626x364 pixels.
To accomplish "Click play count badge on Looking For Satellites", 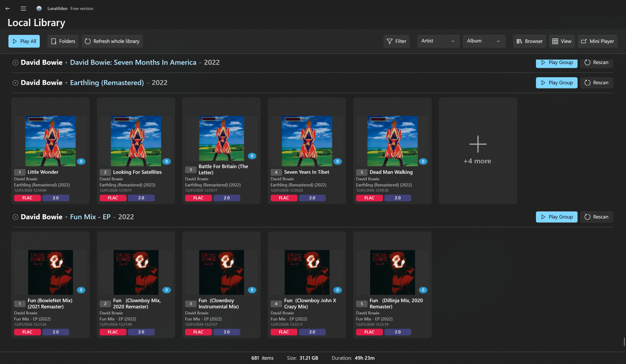I will (166, 161).
